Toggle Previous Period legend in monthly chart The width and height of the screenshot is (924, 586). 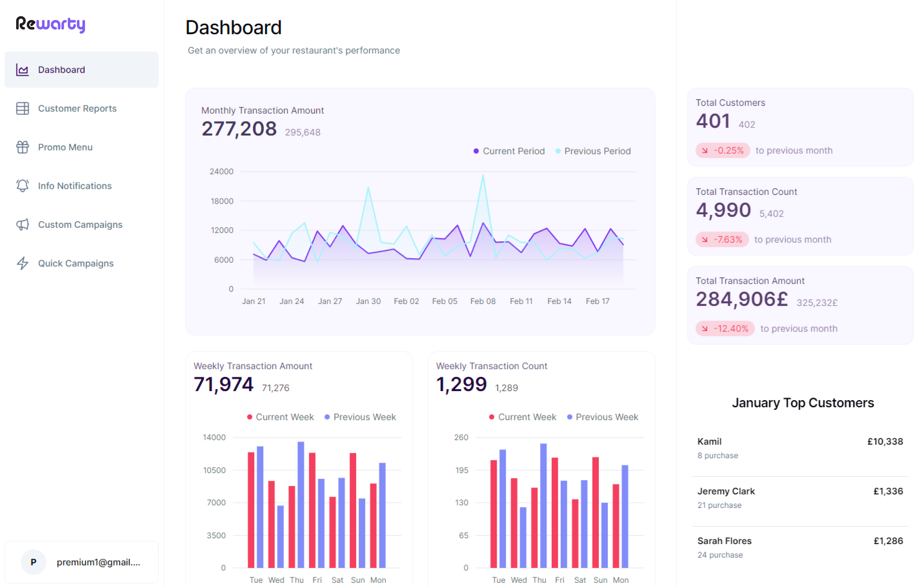593,151
